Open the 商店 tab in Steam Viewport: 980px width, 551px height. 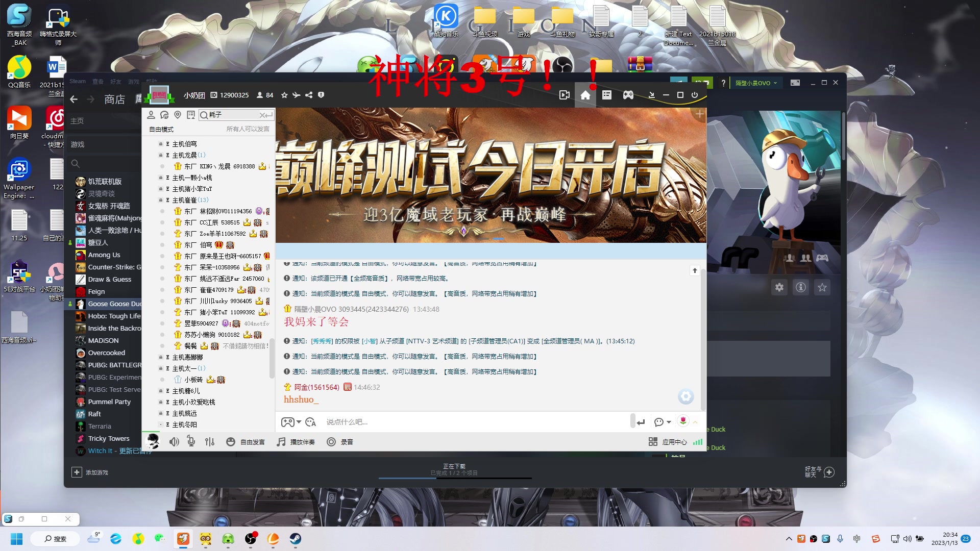pyautogui.click(x=114, y=99)
